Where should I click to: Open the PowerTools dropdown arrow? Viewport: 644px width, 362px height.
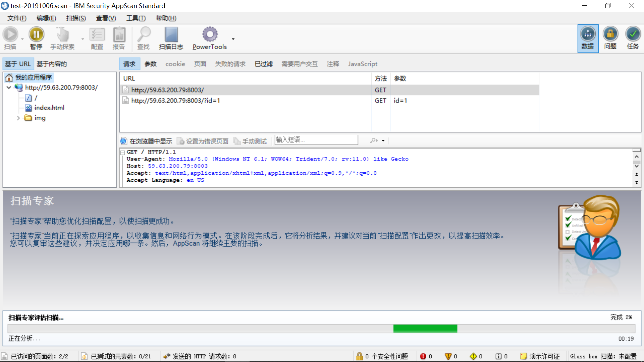click(x=233, y=39)
